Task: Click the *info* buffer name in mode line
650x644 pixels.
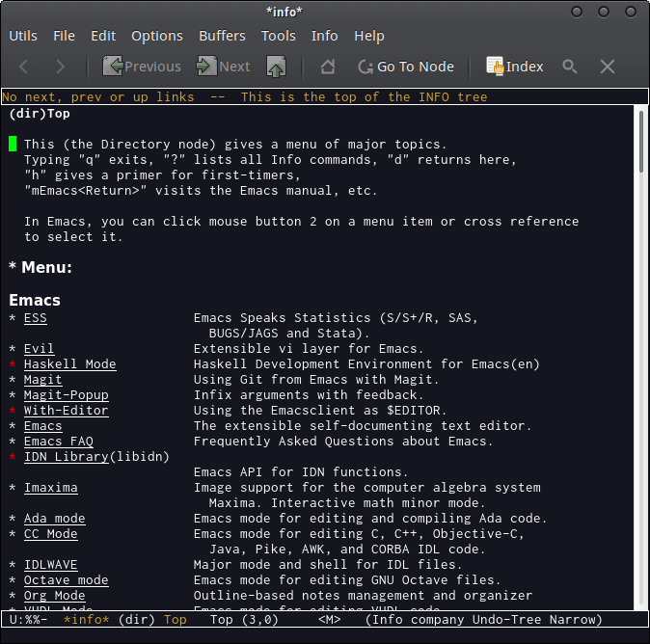Action: pyautogui.click(x=86, y=620)
